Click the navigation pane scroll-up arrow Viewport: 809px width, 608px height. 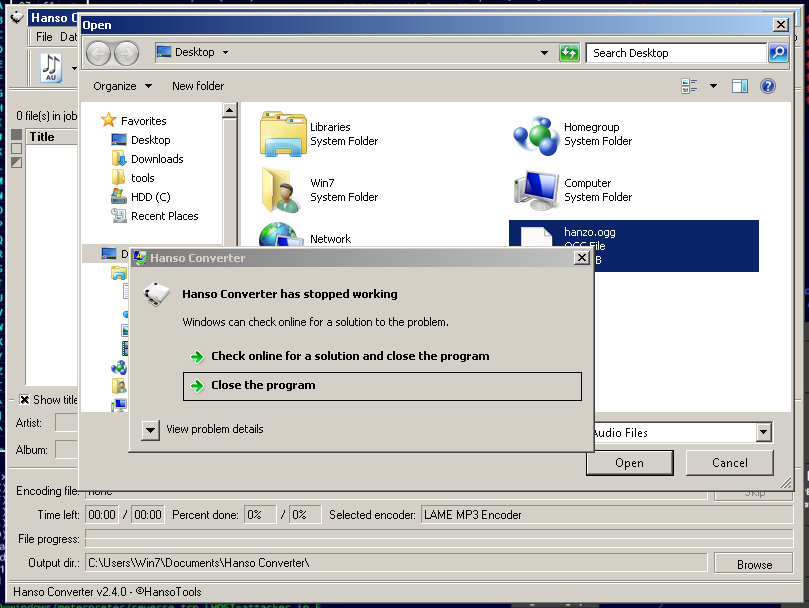(x=229, y=110)
